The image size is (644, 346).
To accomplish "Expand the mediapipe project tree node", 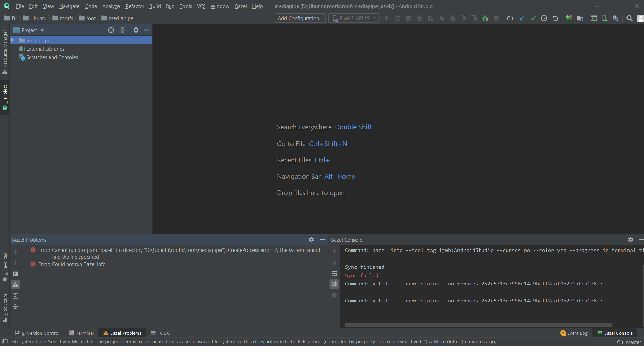I will click(12, 40).
